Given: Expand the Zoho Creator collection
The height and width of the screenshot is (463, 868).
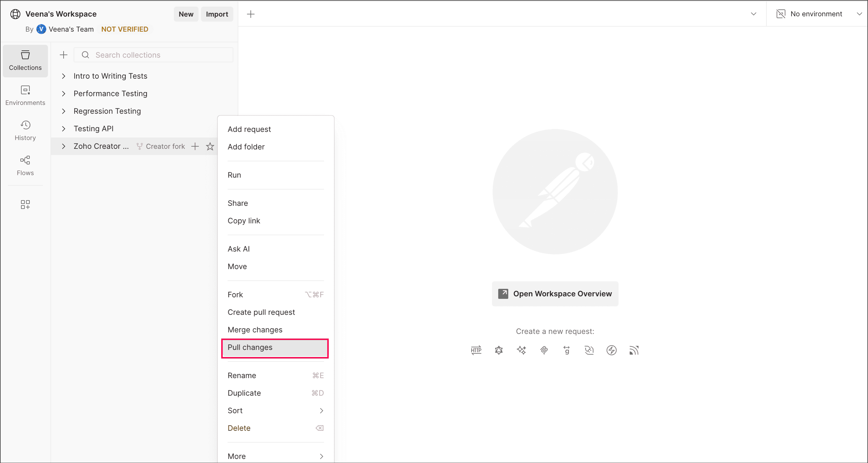Looking at the screenshot, I should click(x=63, y=146).
